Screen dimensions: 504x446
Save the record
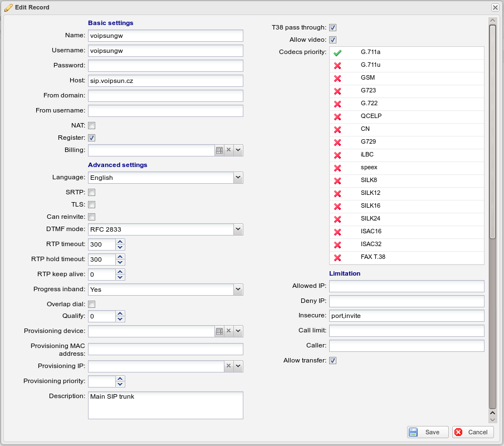428,432
